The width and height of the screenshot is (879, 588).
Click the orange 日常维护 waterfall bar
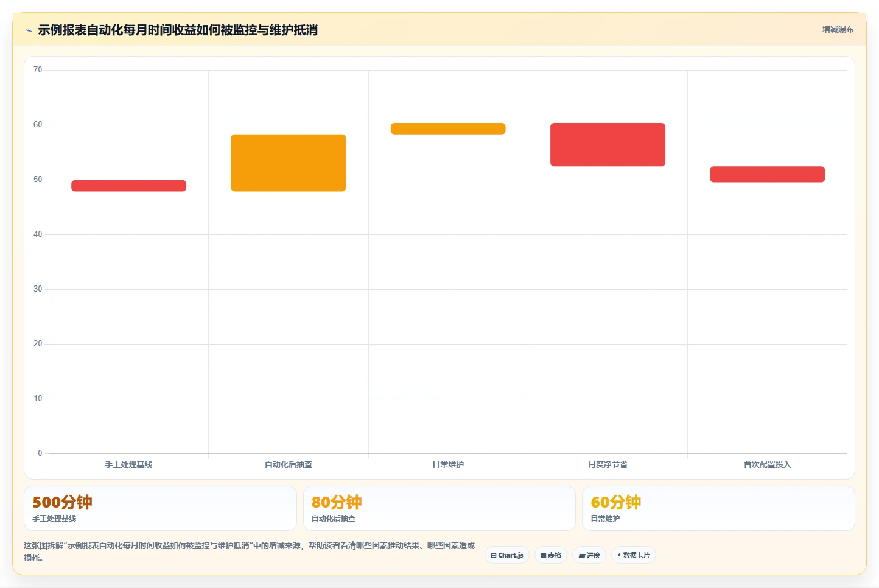coord(448,128)
